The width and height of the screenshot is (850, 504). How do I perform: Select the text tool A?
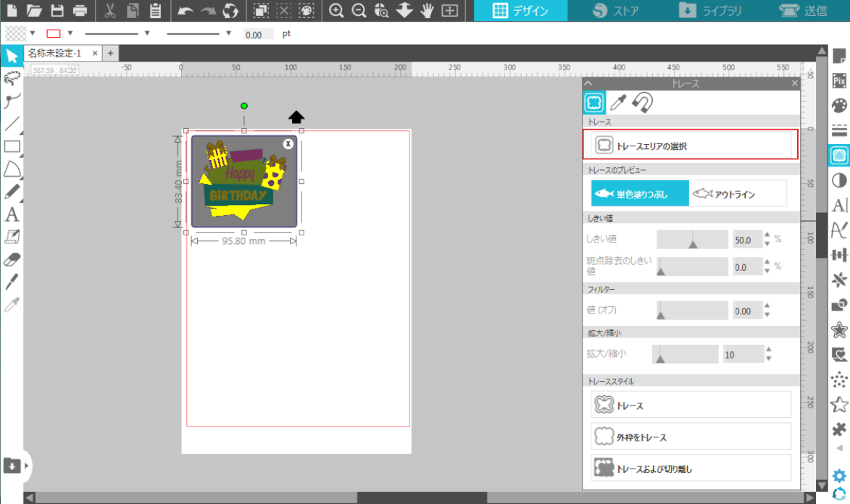click(x=12, y=214)
